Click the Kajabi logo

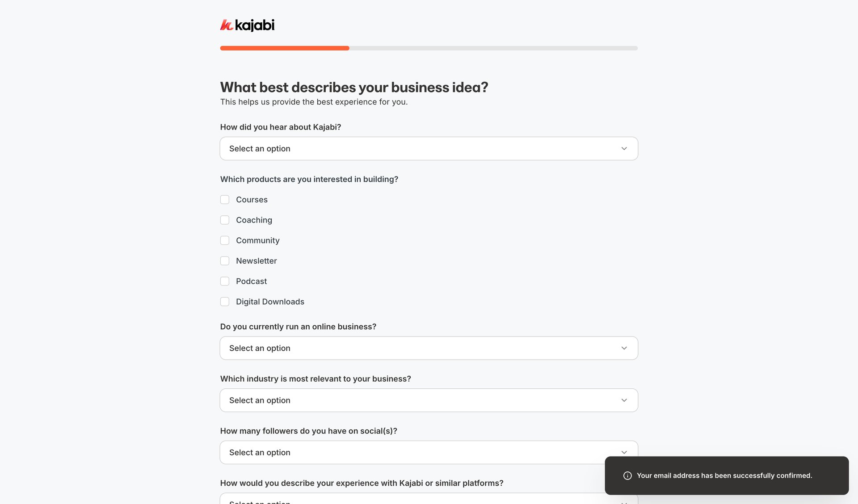(247, 25)
